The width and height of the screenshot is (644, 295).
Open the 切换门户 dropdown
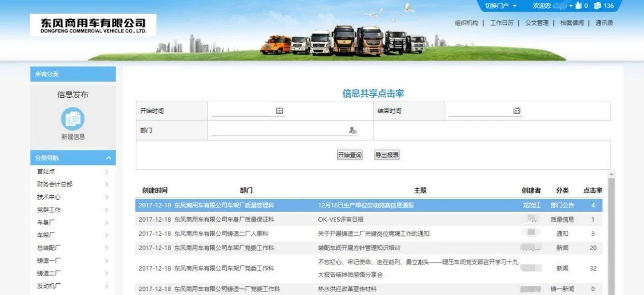pyautogui.click(x=500, y=6)
